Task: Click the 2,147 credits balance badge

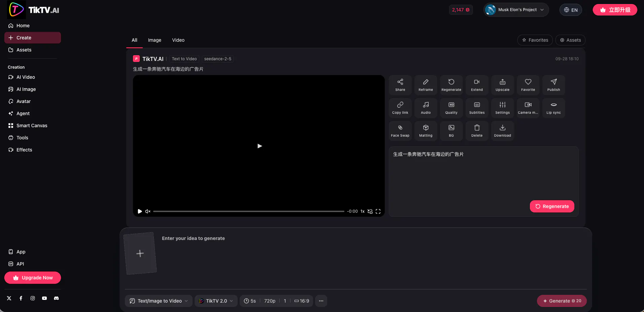Action: click(461, 10)
